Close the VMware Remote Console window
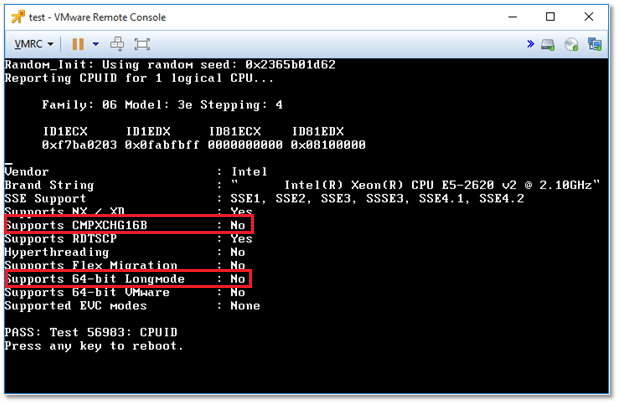The width and height of the screenshot is (619, 404). (x=589, y=17)
